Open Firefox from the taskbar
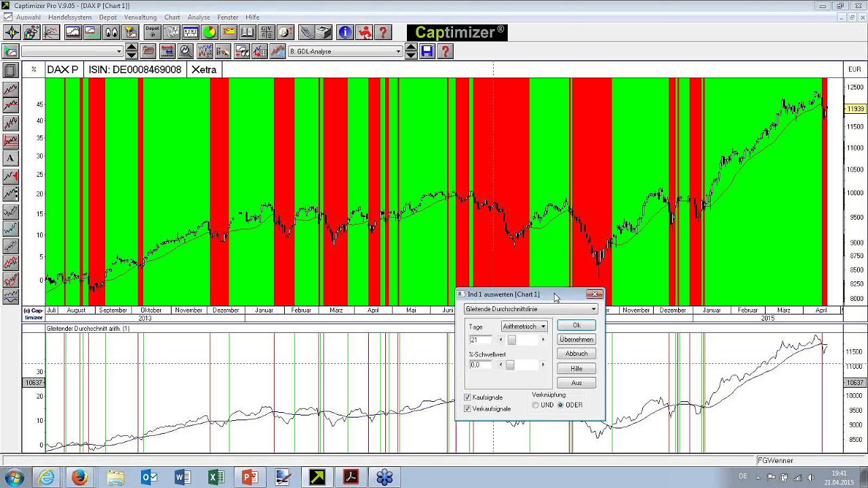This screenshot has width=868, height=488. click(79, 477)
